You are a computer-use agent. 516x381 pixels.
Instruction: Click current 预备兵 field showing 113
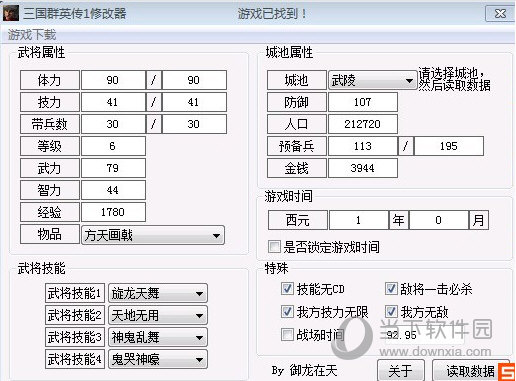(363, 146)
